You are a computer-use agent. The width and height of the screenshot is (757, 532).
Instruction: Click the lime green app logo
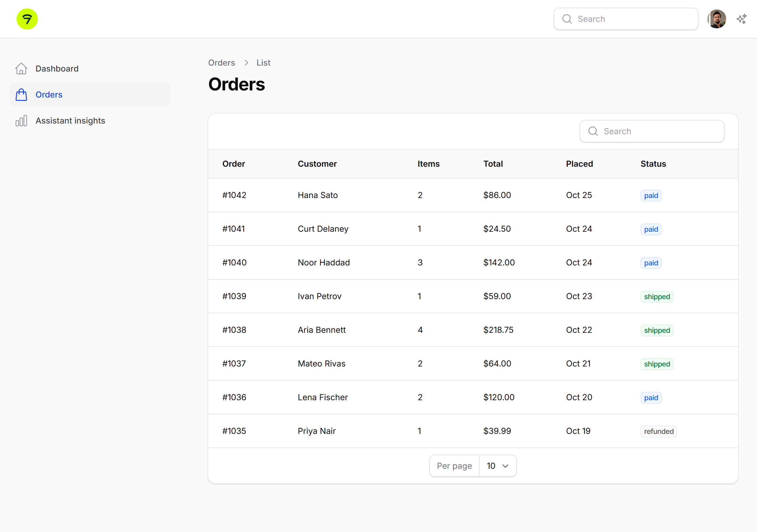[27, 19]
